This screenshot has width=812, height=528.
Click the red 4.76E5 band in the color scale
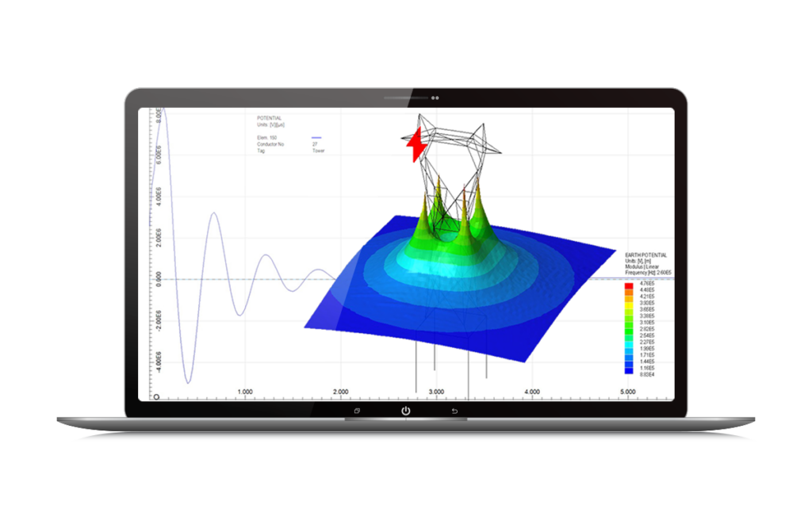coord(629,285)
